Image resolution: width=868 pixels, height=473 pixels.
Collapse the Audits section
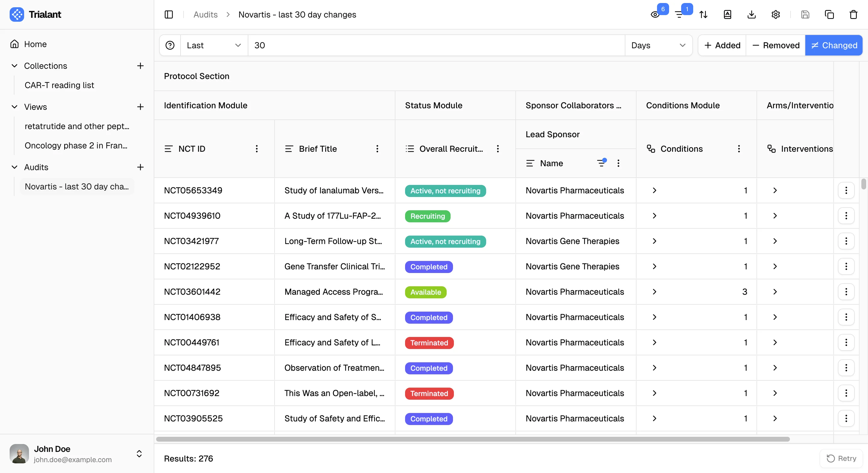(14, 167)
